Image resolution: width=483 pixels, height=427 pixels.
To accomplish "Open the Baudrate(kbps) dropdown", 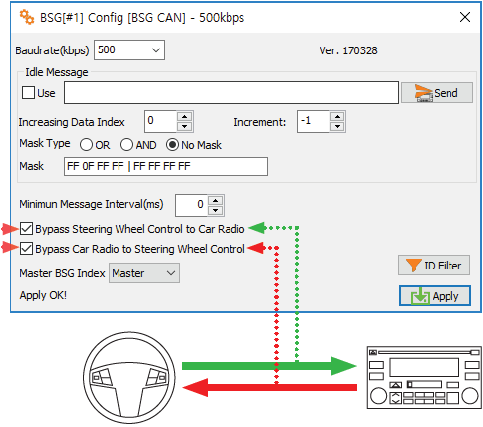I will 129,50.
